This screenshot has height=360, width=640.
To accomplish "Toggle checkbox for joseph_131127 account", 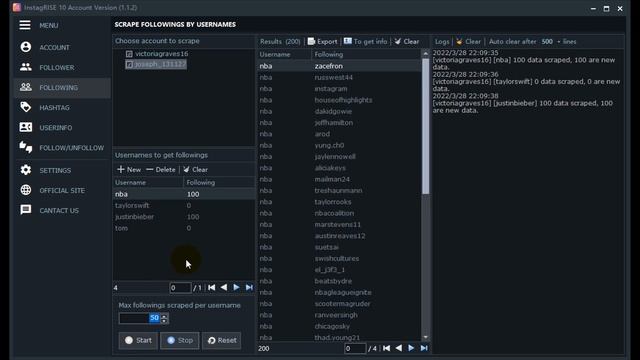I will [x=129, y=64].
